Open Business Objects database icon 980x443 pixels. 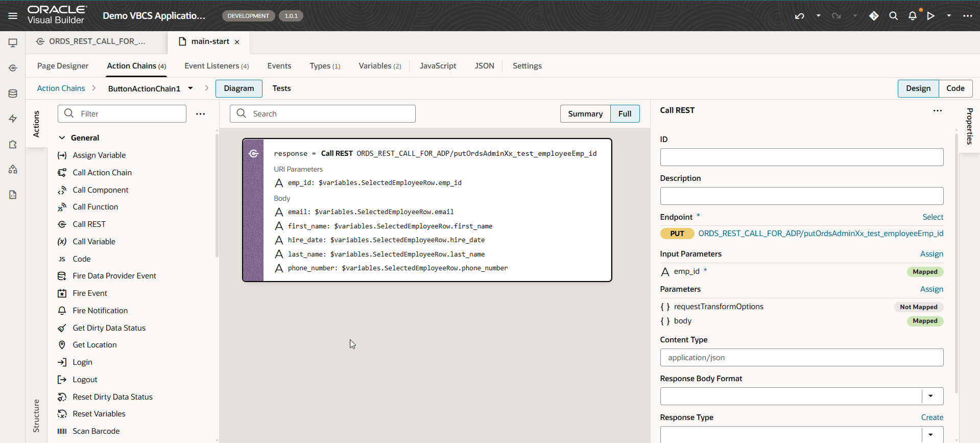[13, 94]
